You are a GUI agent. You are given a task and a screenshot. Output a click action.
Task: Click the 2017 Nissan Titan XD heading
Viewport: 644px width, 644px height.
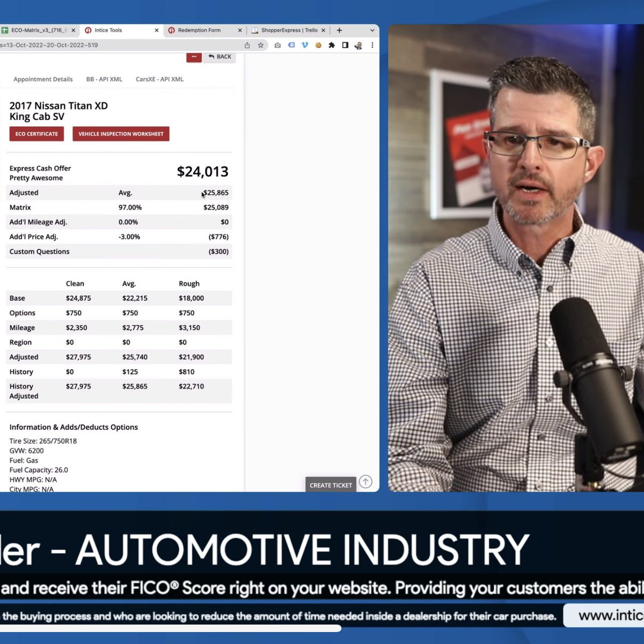[x=58, y=111]
